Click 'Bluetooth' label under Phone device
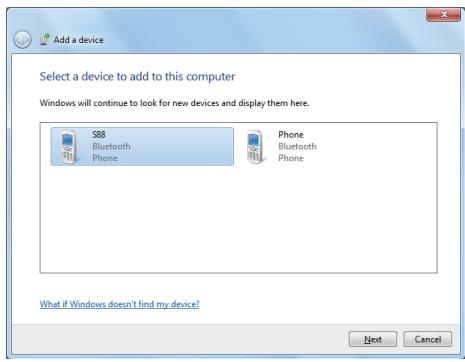Screen dimensions: 465x362 [297, 146]
